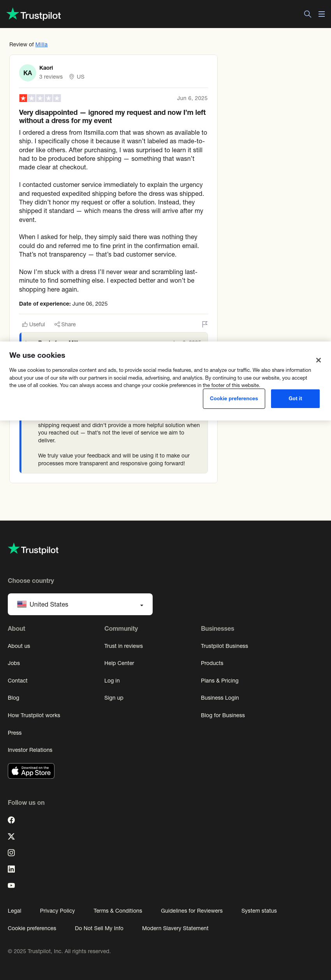Screen dimensions: 331x980
Task: Open About us footer link
Action: tap(19, 646)
